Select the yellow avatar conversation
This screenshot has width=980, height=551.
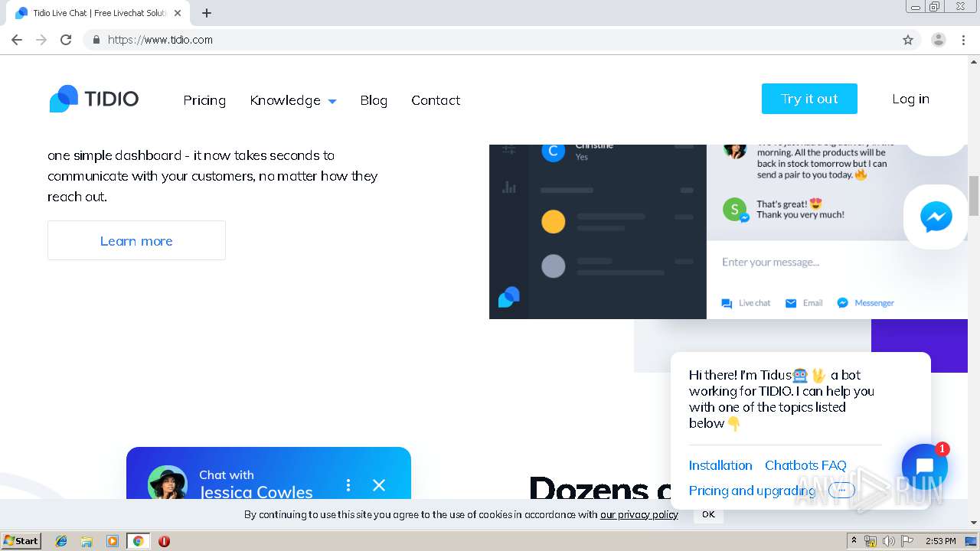tap(554, 222)
